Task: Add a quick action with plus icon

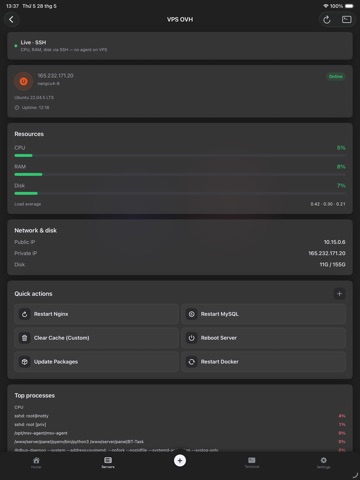Action: pos(339,294)
